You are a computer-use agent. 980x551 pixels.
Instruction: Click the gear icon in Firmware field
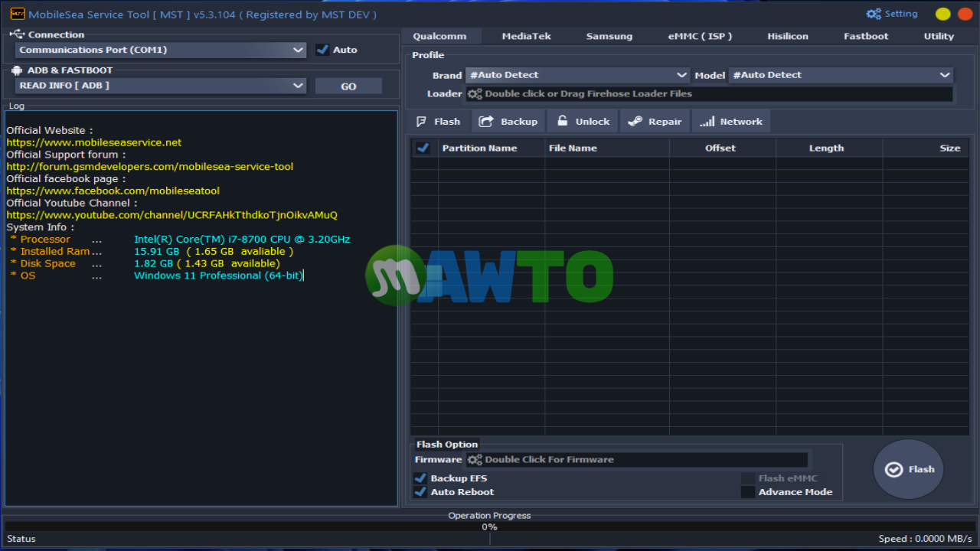475,460
